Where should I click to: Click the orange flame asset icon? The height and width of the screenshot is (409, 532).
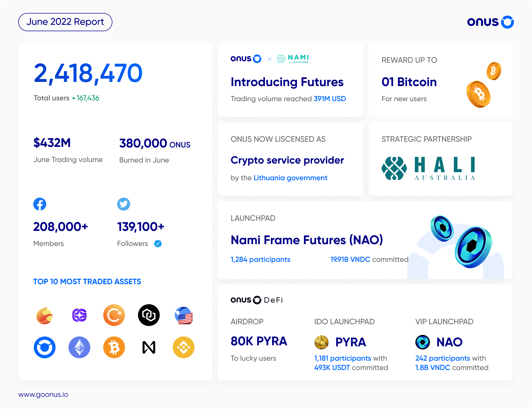click(45, 316)
